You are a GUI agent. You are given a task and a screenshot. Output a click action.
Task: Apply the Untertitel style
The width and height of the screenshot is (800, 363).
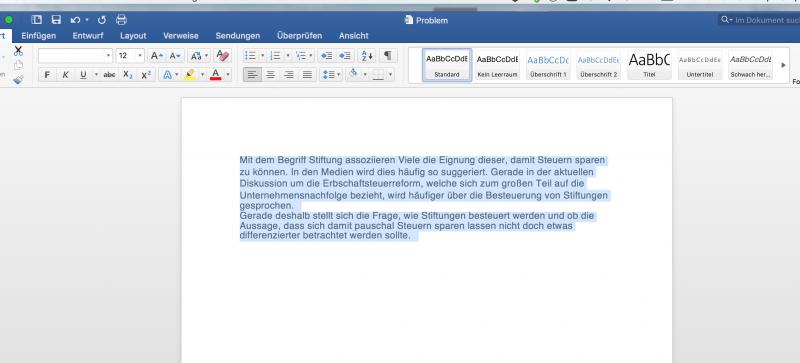699,65
